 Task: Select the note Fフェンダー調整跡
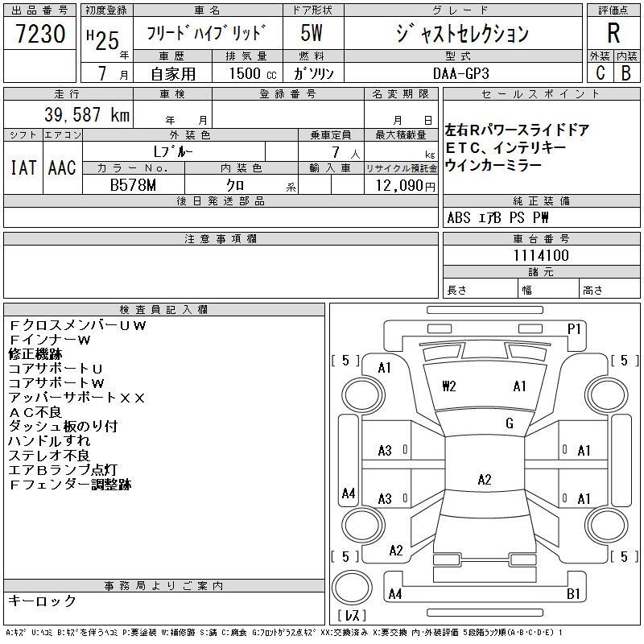tap(70, 485)
